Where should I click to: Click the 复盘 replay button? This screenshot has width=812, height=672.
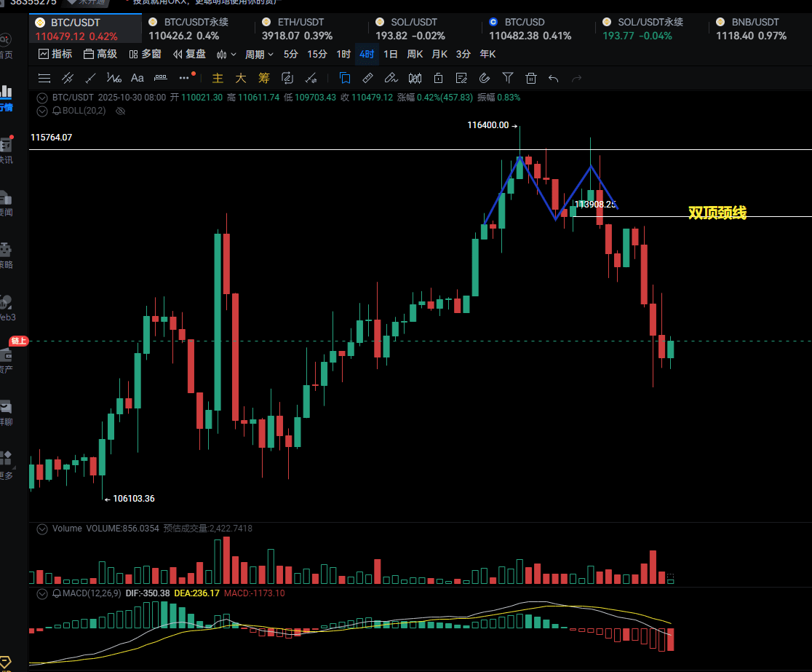click(x=189, y=54)
